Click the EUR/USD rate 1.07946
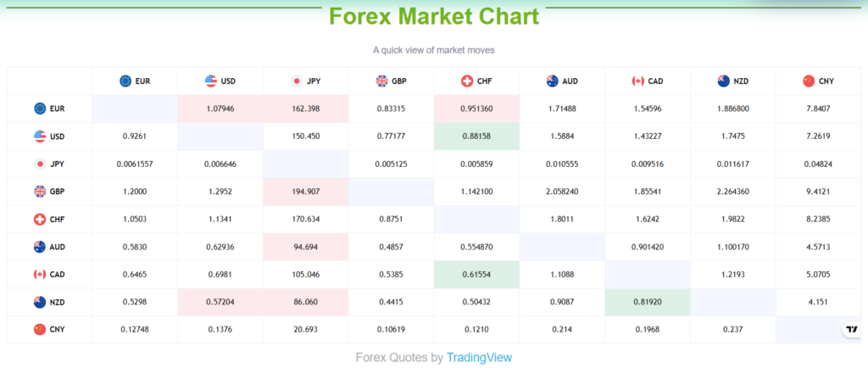Image resolution: width=868 pixels, height=368 pixels. pos(220,109)
